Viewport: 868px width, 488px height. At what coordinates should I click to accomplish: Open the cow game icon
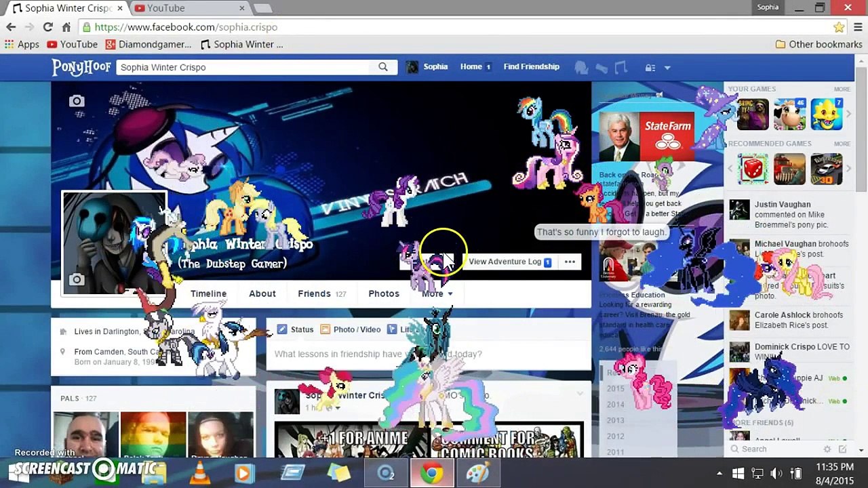[789, 115]
